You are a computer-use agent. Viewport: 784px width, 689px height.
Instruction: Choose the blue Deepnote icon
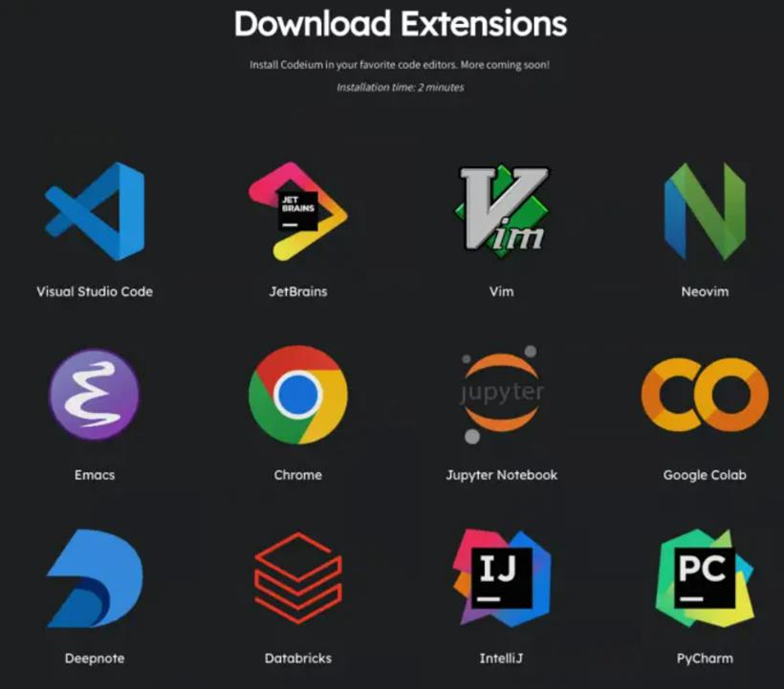tap(95, 578)
